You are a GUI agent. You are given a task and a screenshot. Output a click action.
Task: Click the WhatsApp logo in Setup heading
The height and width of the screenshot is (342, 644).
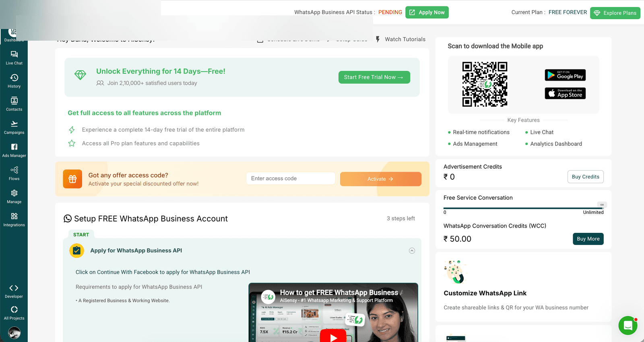(68, 219)
